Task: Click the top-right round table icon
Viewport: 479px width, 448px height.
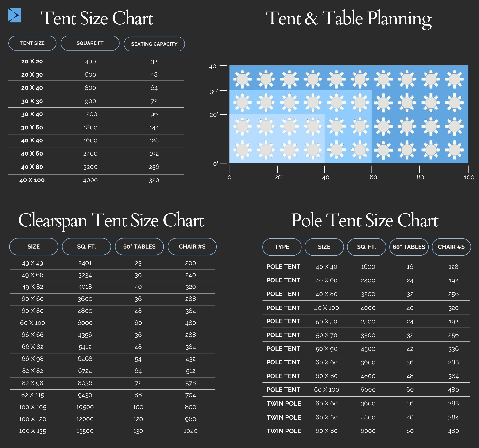Action: pyautogui.click(x=454, y=79)
